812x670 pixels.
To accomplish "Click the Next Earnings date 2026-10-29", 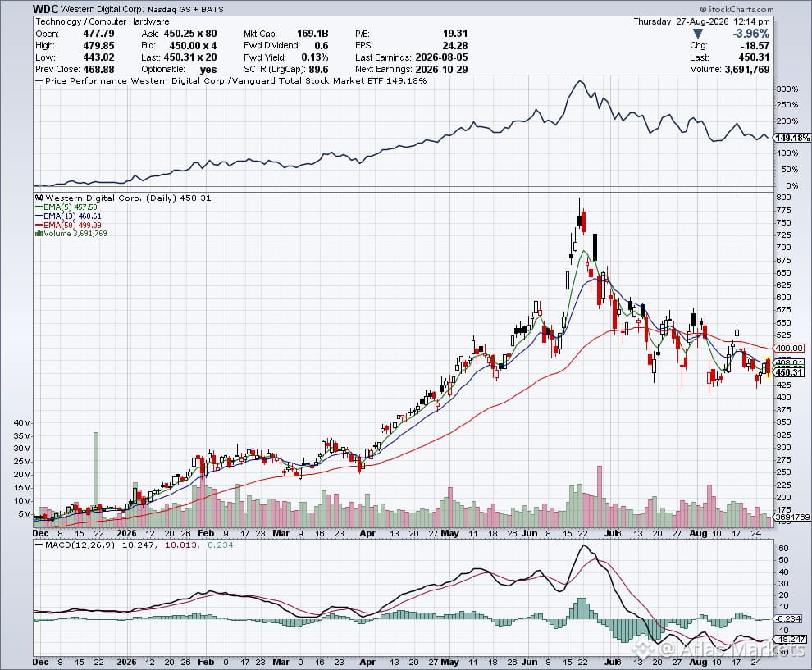I will [441, 70].
